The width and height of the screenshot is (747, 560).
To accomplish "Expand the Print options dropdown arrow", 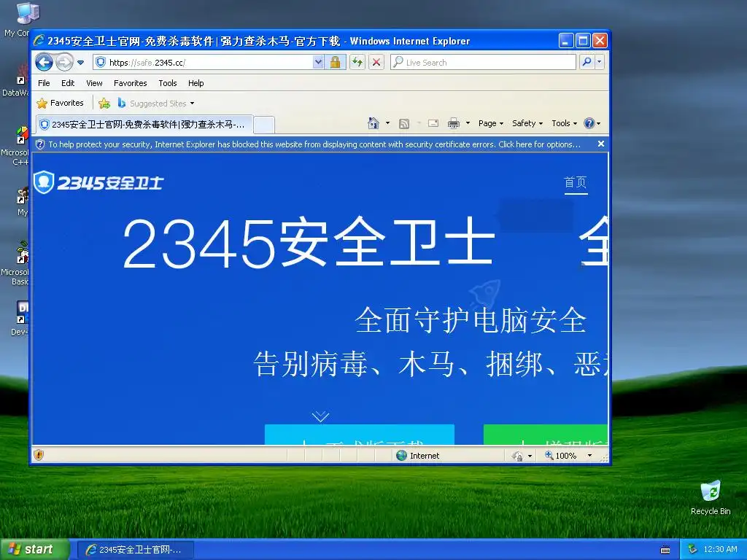I will [468, 123].
